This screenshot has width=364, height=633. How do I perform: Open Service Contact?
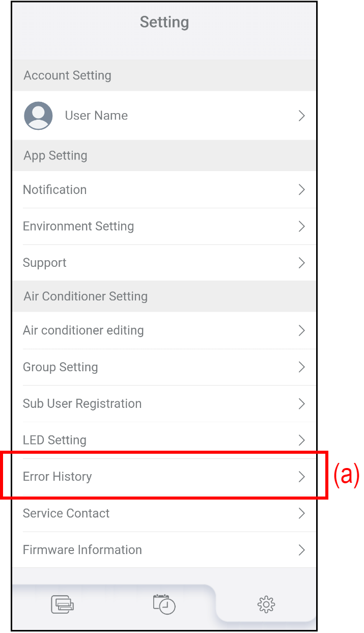[66, 513]
